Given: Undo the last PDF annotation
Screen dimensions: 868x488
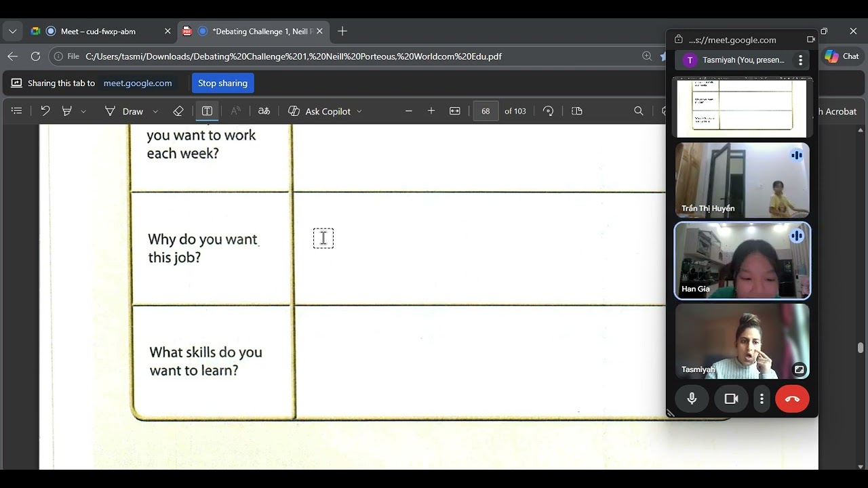Looking at the screenshot, I should 45,111.
